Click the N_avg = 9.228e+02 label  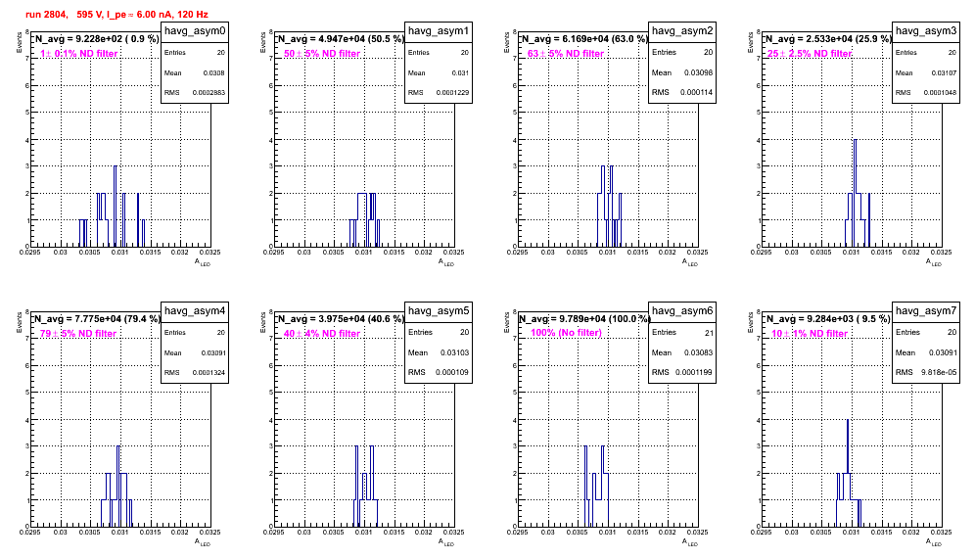tap(96, 39)
